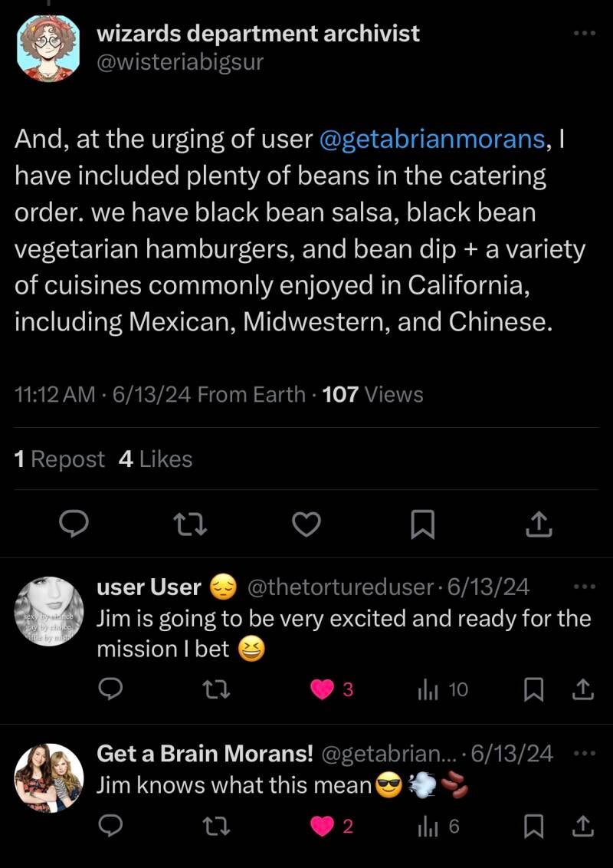Bookmark the main wisteriabigsur tweet
This screenshot has height=868, width=613.
(x=423, y=524)
